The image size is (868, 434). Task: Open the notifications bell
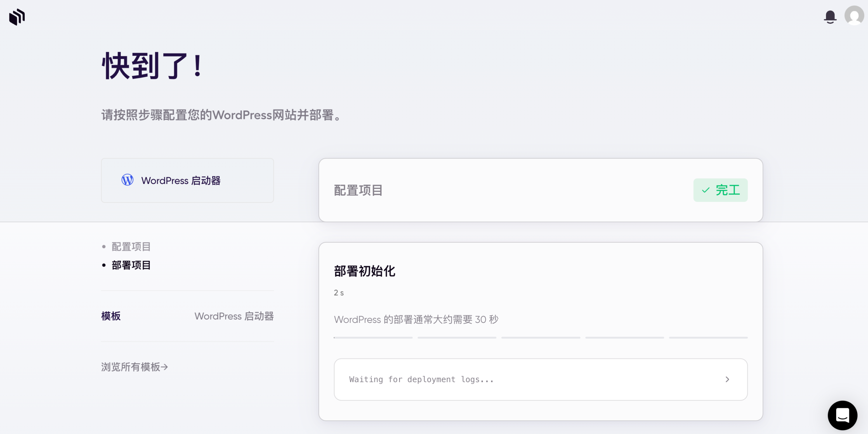(830, 17)
